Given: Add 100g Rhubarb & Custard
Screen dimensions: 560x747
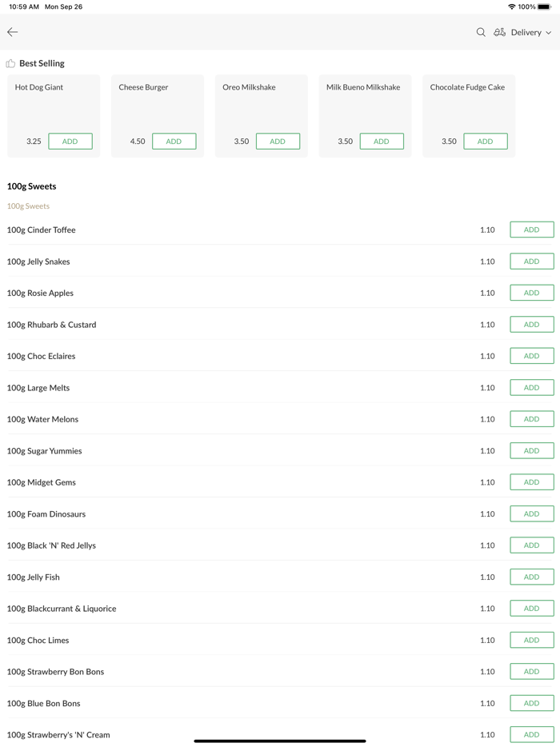Looking at the screenshot, I should click(x=531, y=325).
